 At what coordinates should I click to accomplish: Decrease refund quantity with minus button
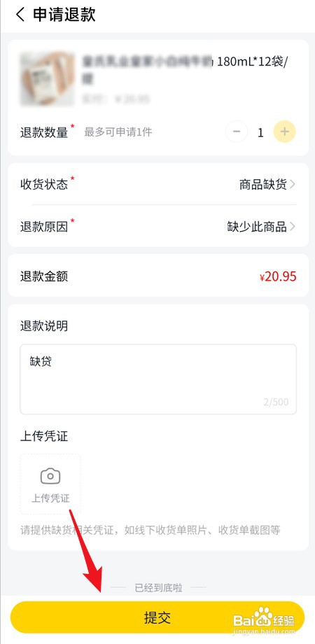point(237,132)
